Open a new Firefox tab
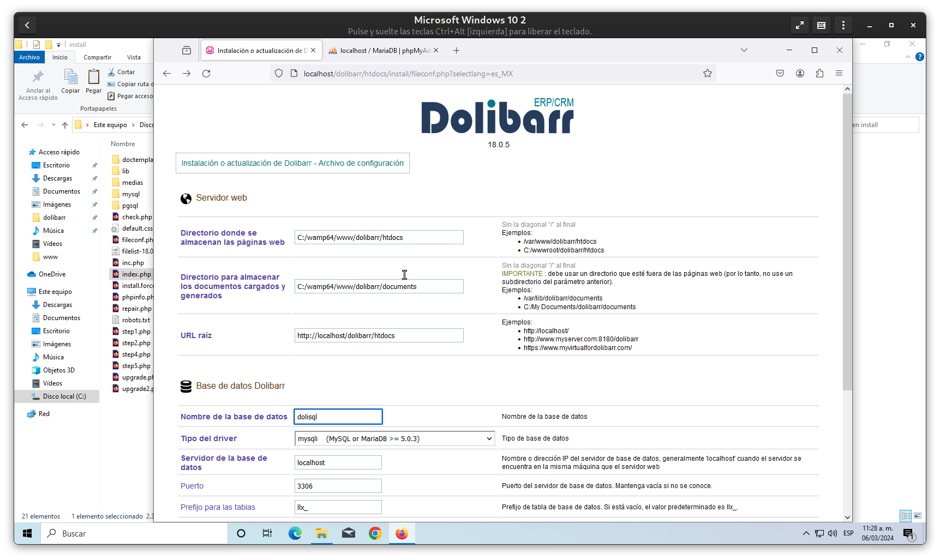Viewport: 940px width, 560px height. (456, 51)
